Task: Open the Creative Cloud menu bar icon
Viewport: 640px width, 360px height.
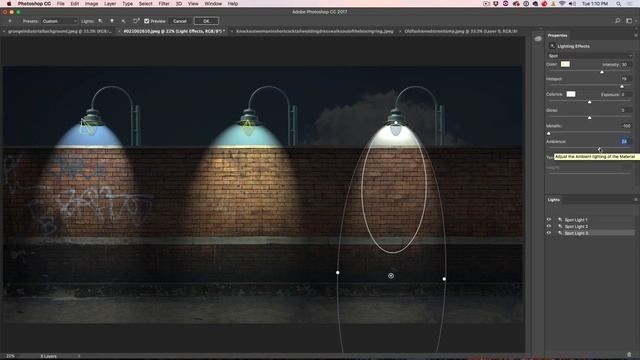Action: pyautogui.click(x=516, y=4)
